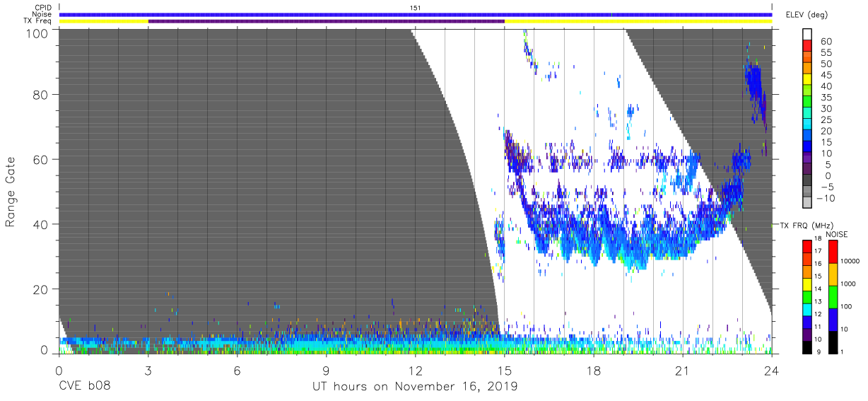This screenshot has height=401, width=868.
Task: Click the blue Noise bar at the top
Action: point(416,14)
